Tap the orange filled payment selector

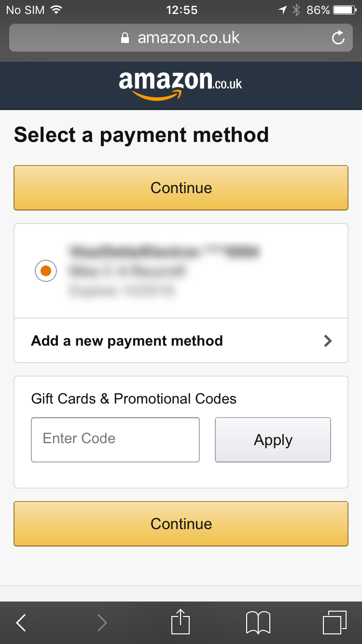coord(45,271)
